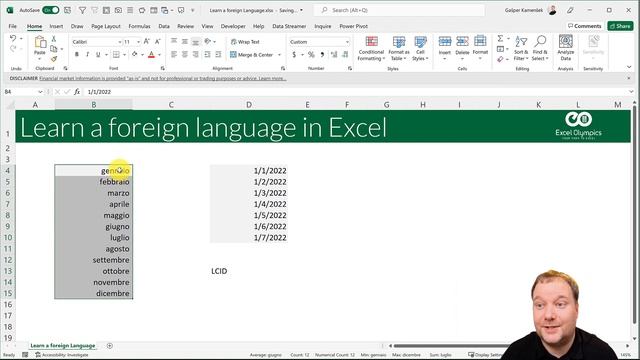Viewport: 640px width, 360px height.
Task: Click Wrap Text
Action: [x=245, y=42]
